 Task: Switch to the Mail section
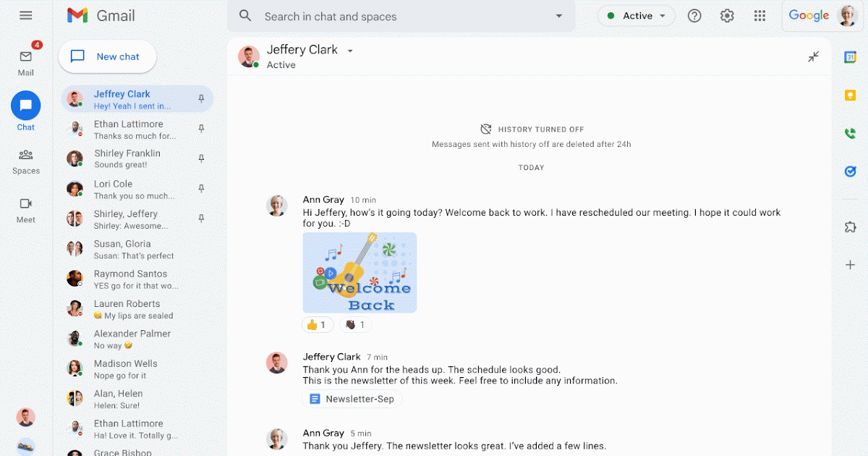pyautogui.click(x=25, y=58)
